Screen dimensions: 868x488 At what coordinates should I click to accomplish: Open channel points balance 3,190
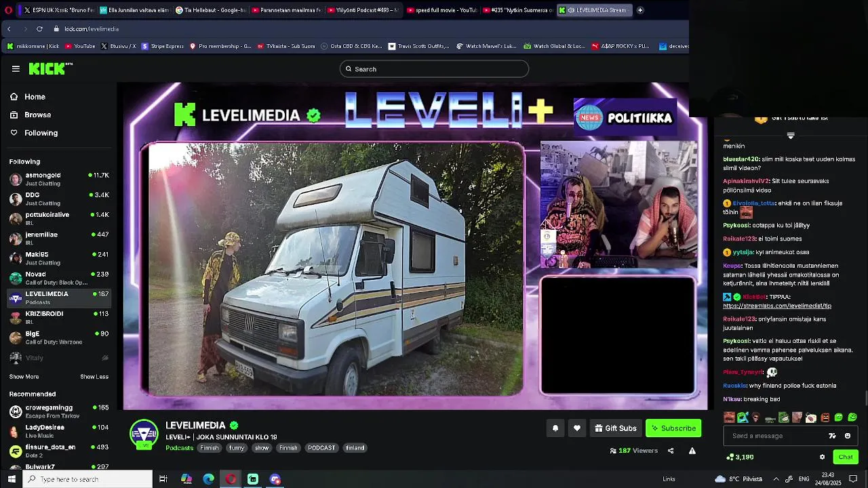[x=740, y=457]
